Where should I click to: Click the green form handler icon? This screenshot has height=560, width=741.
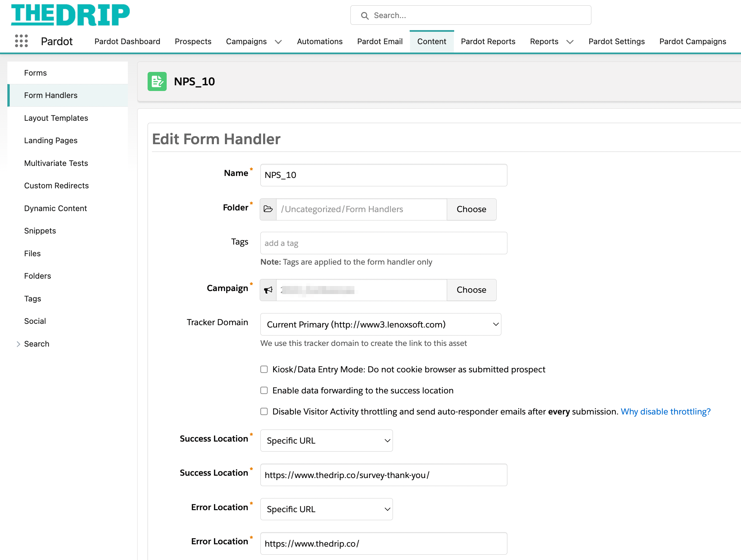click(x=157, y=81)
